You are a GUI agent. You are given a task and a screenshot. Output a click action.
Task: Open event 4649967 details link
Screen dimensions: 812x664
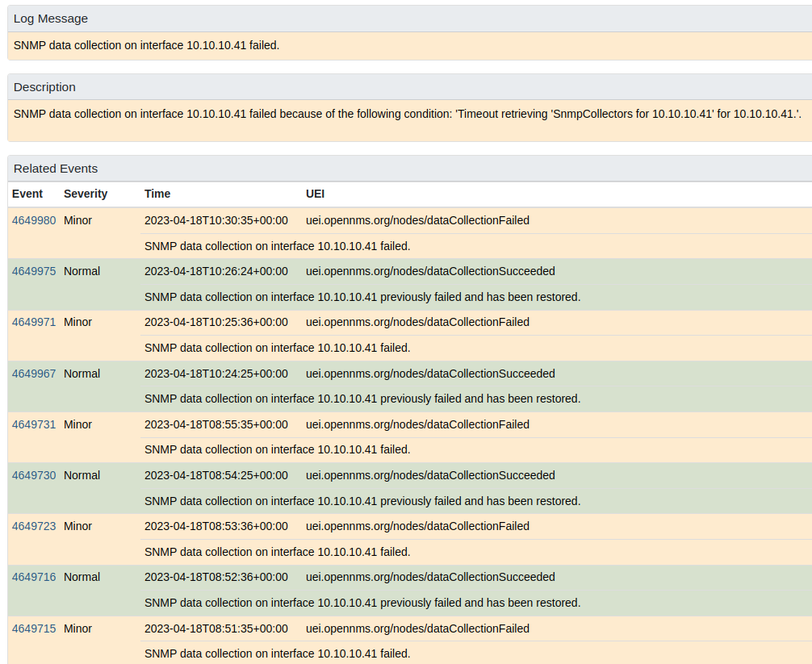(33, 374)
